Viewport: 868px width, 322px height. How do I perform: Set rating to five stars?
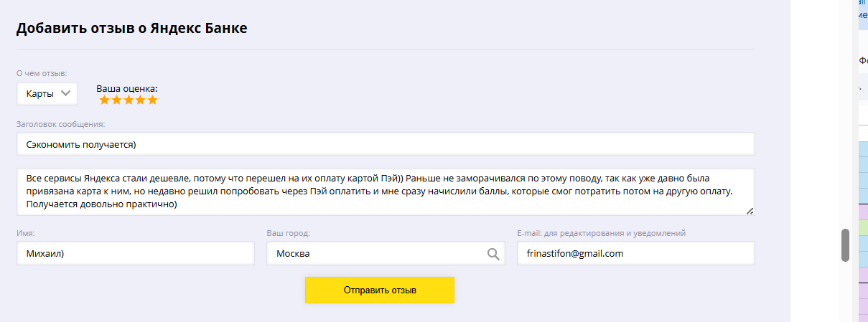click(x=152, y=100)
